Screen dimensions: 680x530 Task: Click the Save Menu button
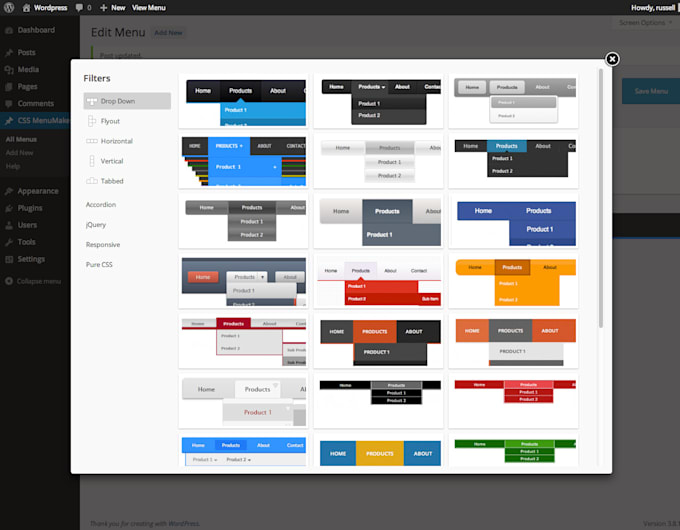click(651, 91)
